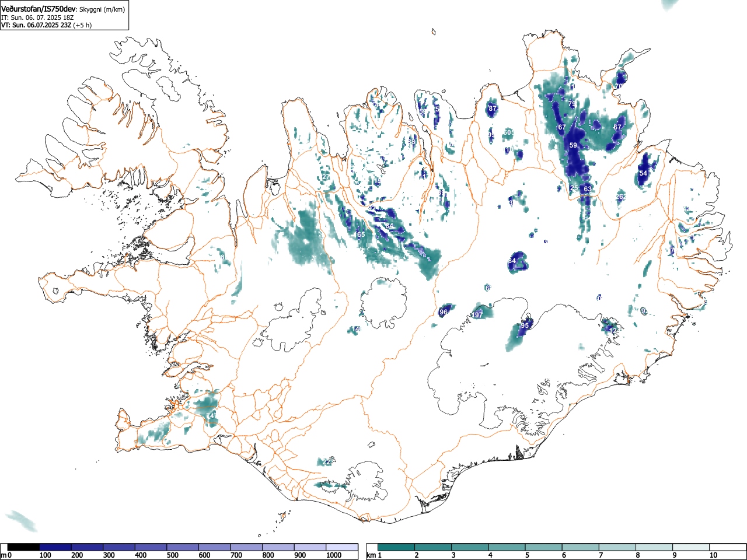Click the 100–200 m dark navy swatch
Viewport: 747px width, 560px height.
[55, 547]
